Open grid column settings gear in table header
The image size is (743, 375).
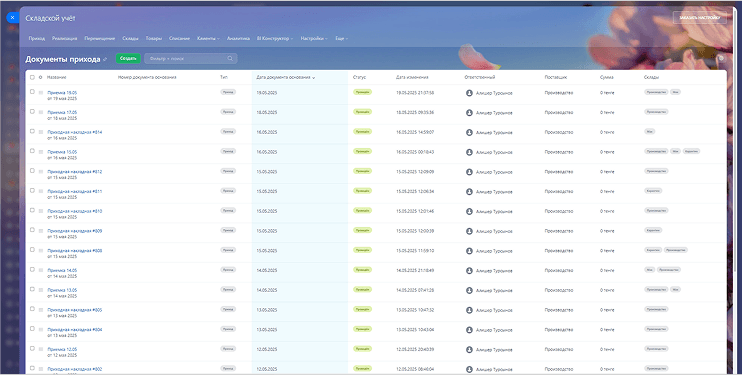pyautogui.click(x=40, y=77)
